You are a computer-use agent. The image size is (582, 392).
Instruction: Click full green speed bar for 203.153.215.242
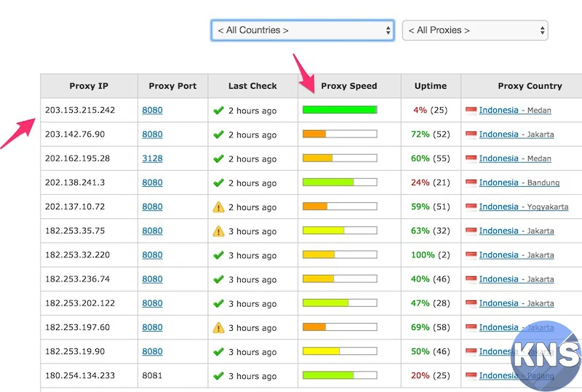[340, 110]
